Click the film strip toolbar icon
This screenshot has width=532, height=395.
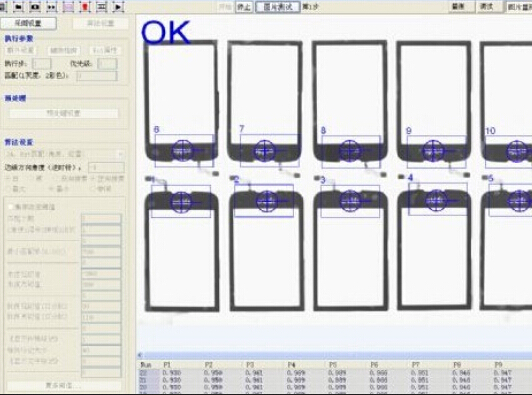(101, 6)
